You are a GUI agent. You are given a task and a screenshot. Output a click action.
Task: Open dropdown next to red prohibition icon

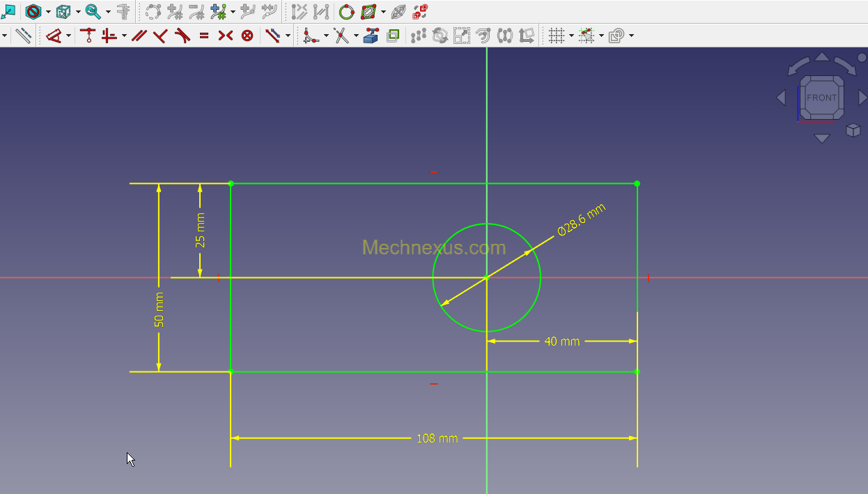pos(48,12)
